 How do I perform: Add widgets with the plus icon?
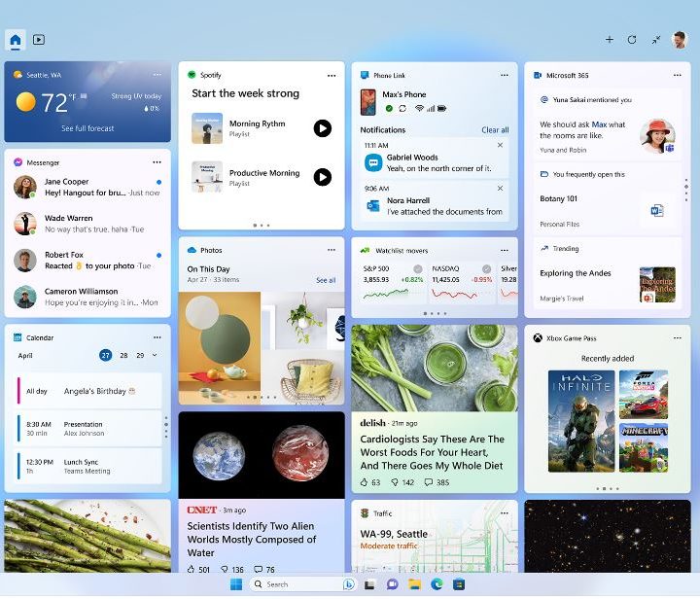609,40
